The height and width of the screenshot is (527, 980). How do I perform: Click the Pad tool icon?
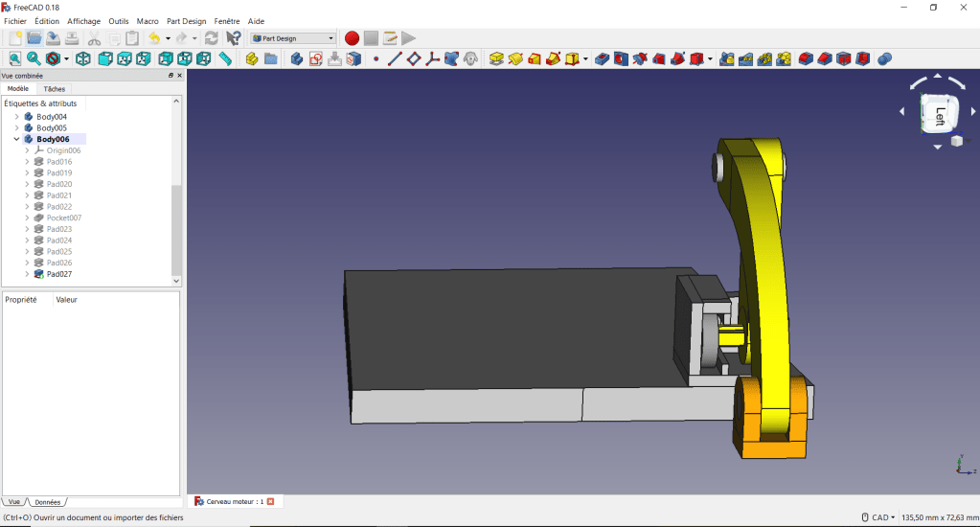(496, 59)
